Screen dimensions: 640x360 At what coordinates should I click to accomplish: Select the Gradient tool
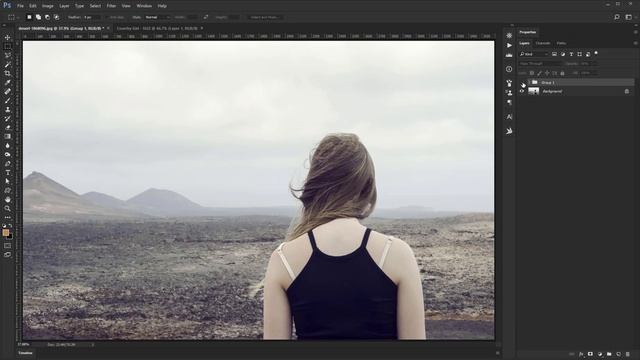[7, 136]
